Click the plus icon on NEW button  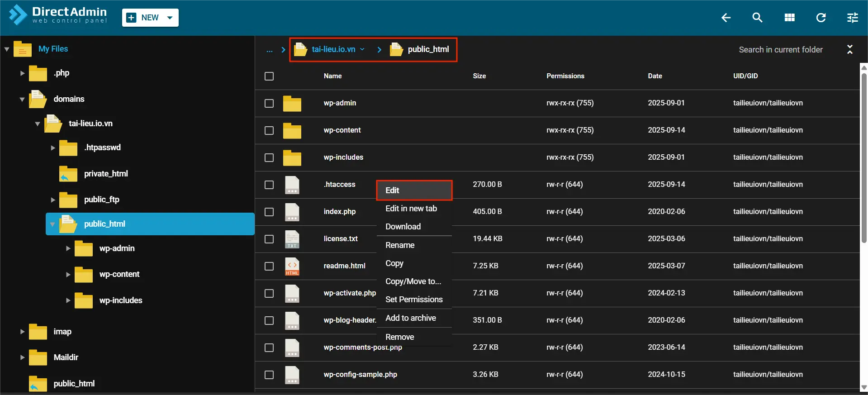tap(132, 18)
